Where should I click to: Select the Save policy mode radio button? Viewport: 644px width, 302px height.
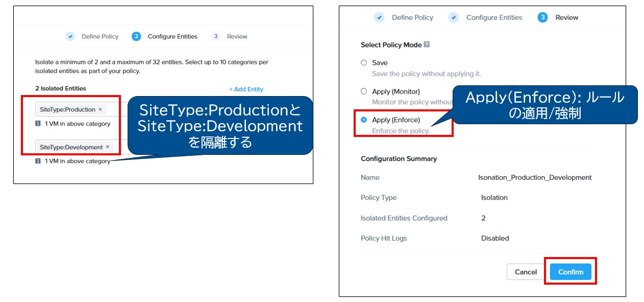[x=364, y=63]
